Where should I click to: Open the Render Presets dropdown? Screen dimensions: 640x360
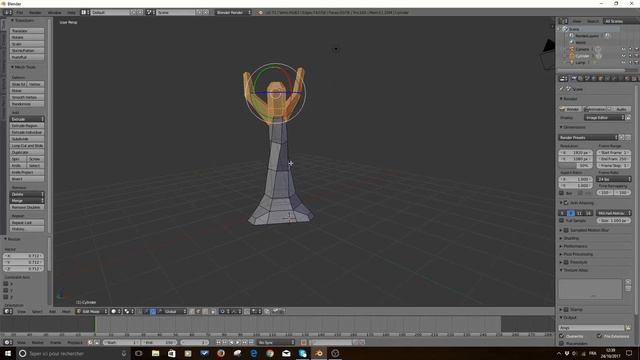[x=588, y=138]
